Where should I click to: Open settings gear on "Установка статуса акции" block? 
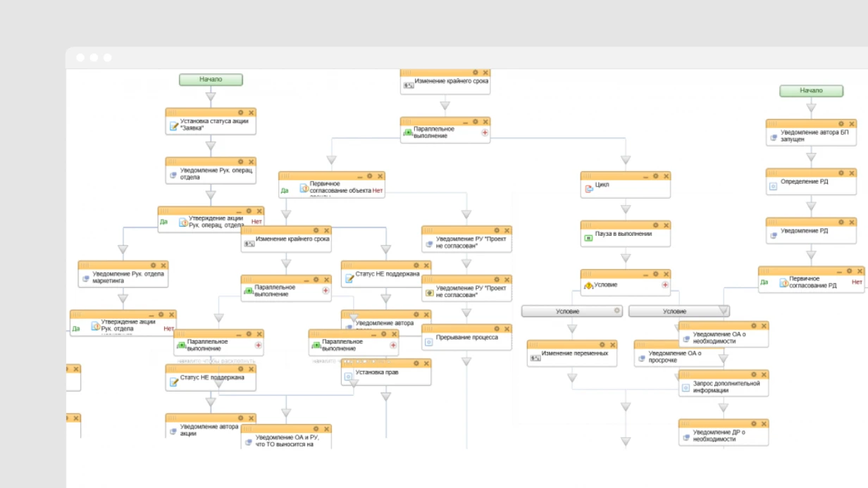pos(240,113)
